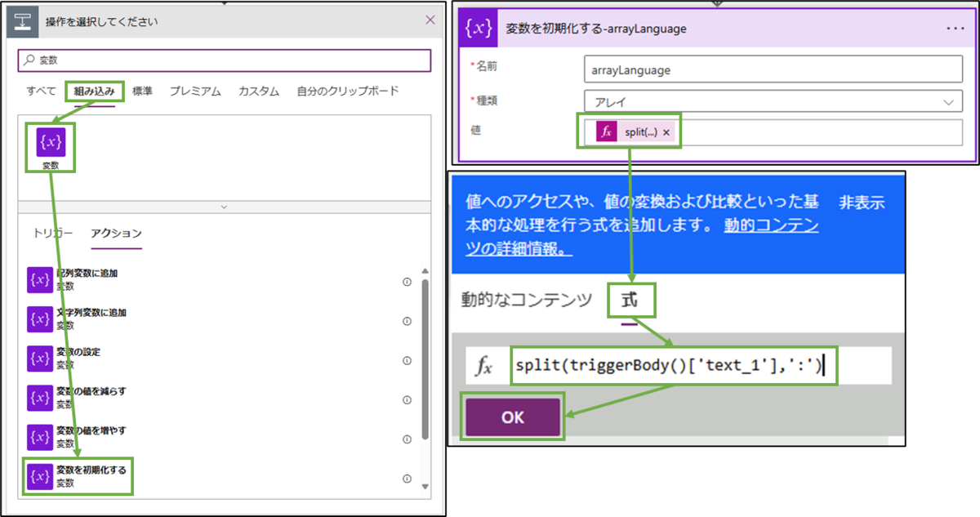The height and width of the screenshot is (517, 980).
Task: Switch to the 自分のクリップボード tab
Action: click(348, 91)
